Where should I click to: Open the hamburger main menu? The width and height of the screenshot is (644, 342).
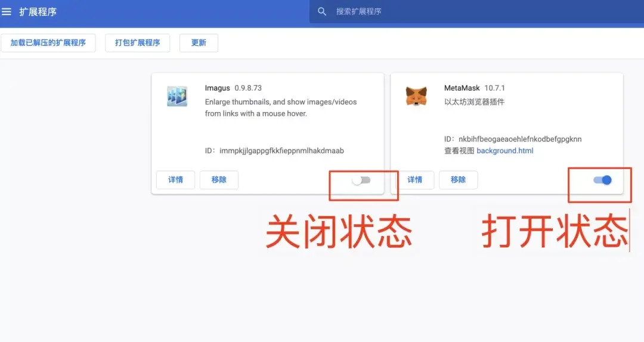pyautogui.click(x=6, y=12)
